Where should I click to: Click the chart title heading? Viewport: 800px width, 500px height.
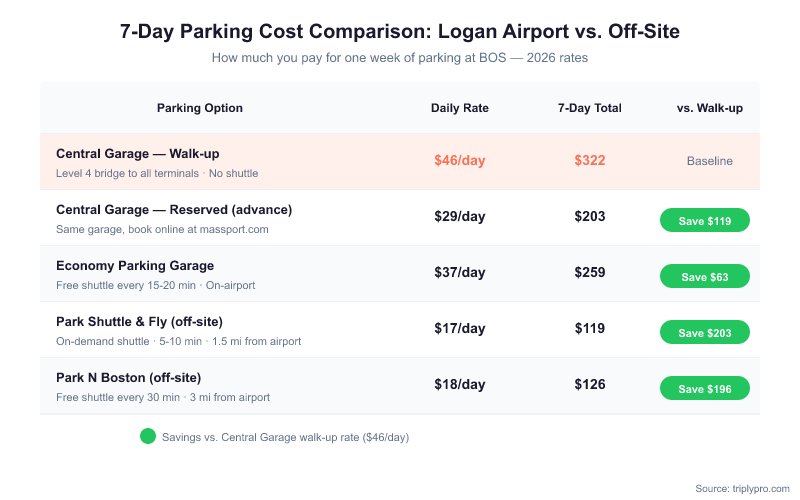(x=400, y=32)
